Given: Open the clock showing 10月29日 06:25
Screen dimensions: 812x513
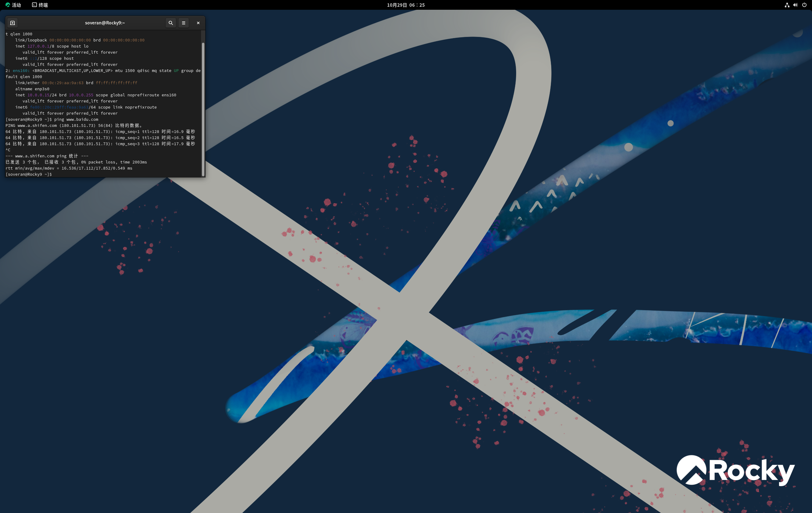Looking at the screenshot, I should coord(406,5).
